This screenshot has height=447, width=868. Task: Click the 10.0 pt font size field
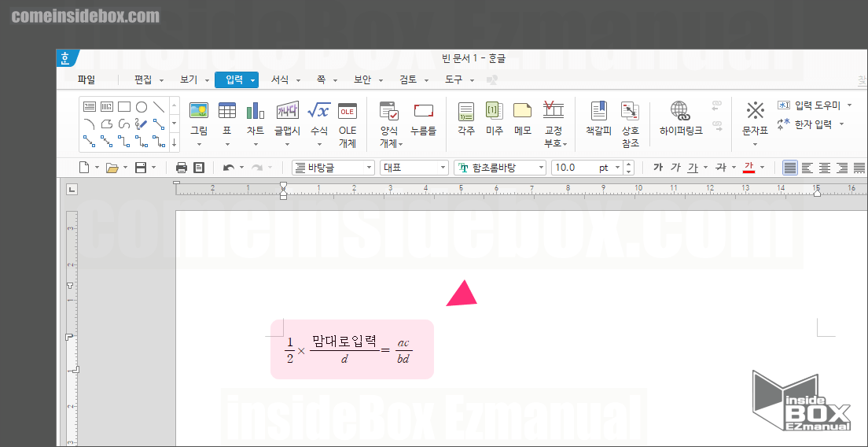[x=587, y=168]
